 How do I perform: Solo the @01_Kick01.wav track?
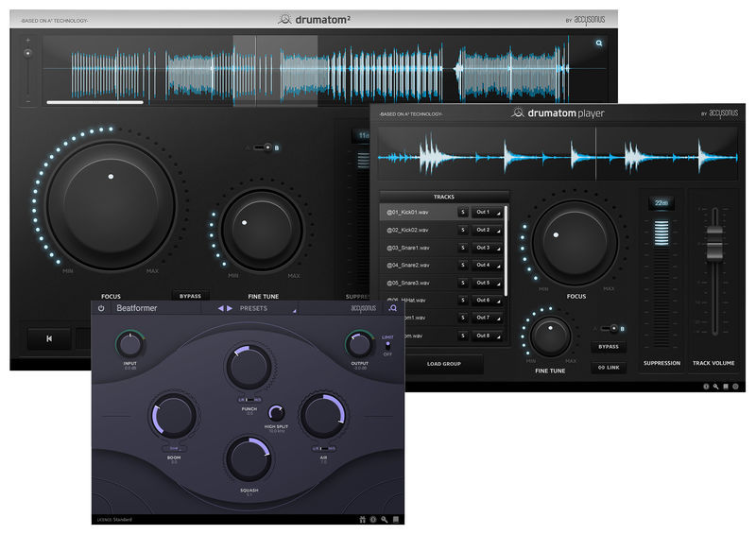click(463, 213)
